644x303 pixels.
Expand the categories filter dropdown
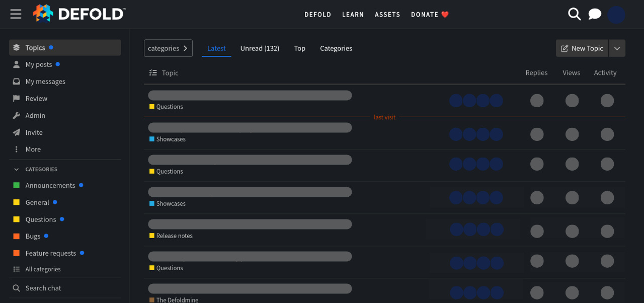coord(168,48)
